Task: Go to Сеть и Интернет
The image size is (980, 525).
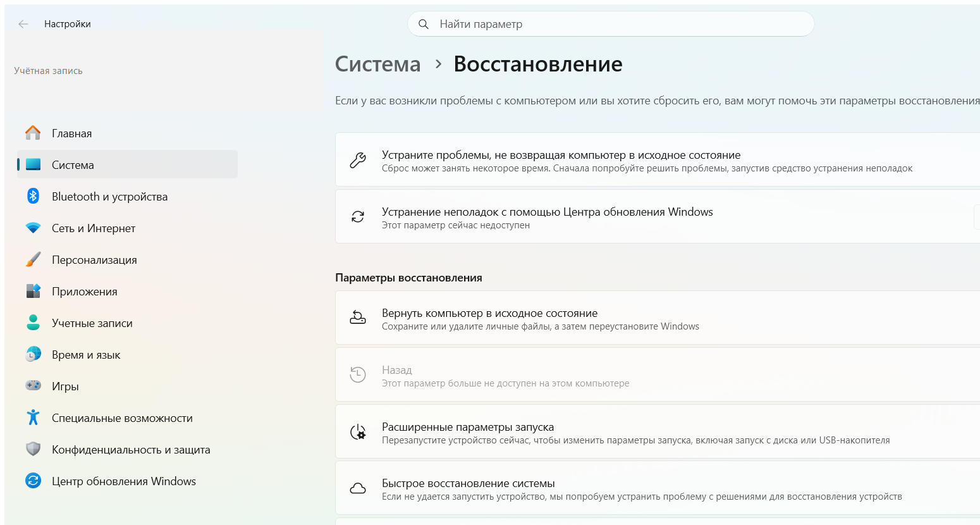Action: tap(127, 228)
